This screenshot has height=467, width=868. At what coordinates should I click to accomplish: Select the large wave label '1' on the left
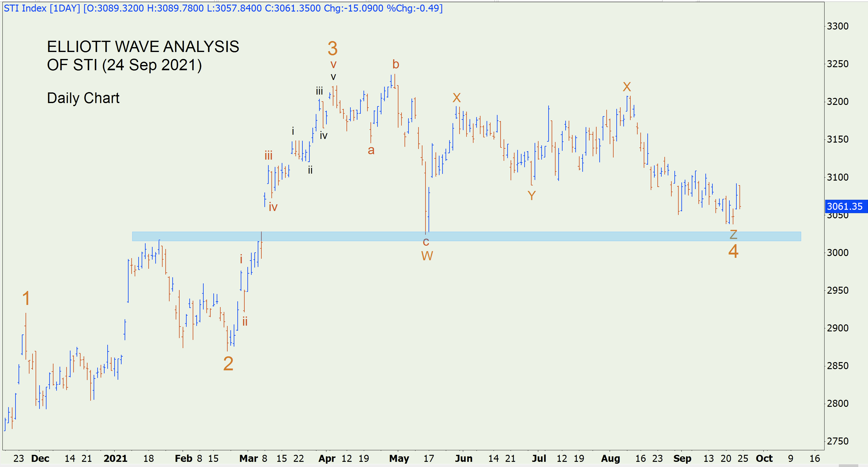(x=26, y=298)
